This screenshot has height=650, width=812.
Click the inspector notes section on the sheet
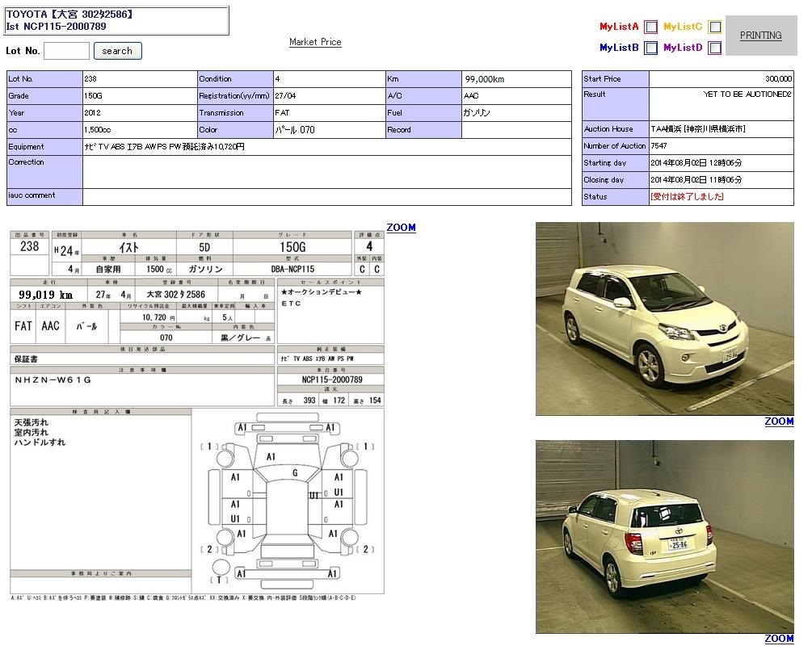101,484
